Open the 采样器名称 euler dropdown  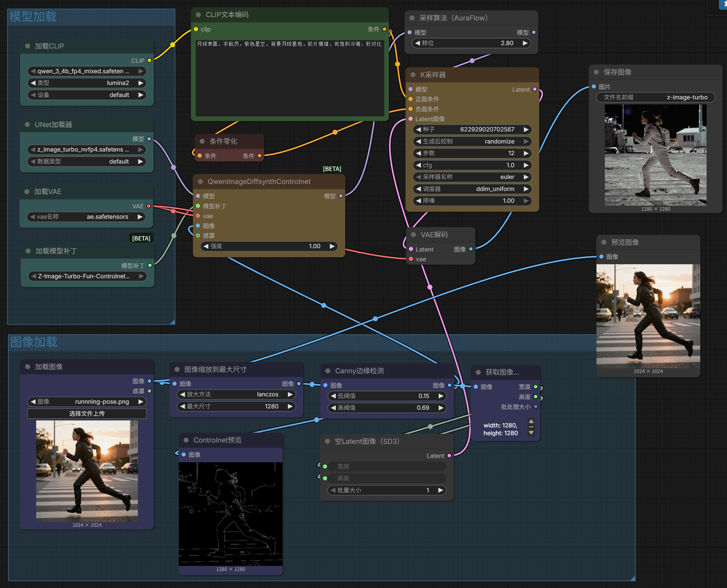tap(471, 177)
